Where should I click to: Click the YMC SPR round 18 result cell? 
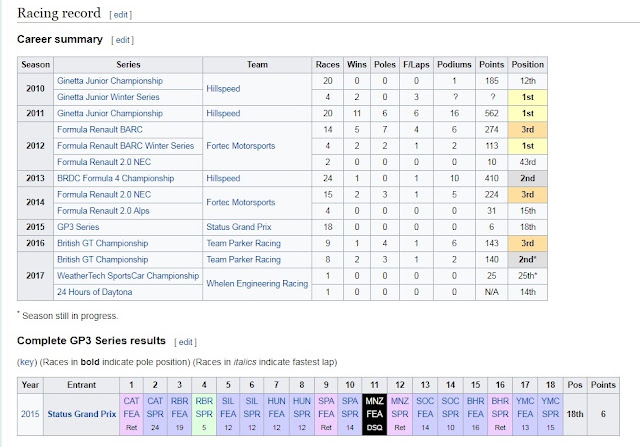tap(550, 414)
